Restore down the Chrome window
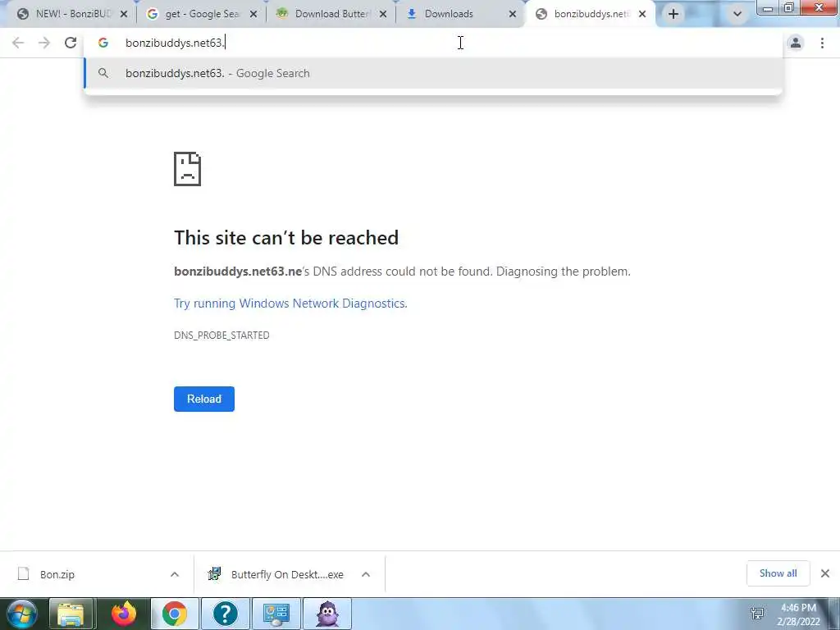840x630 pixels. (788, 7)
